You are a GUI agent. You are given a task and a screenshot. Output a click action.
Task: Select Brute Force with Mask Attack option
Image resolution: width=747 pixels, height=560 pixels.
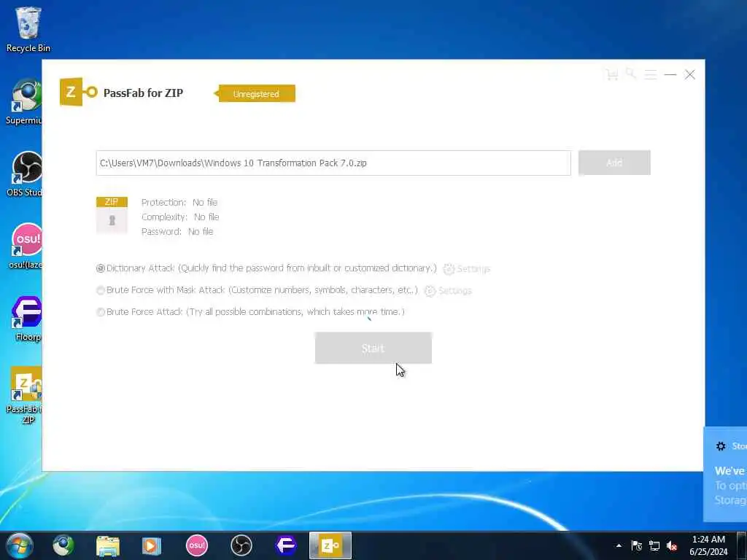[101, 290]
